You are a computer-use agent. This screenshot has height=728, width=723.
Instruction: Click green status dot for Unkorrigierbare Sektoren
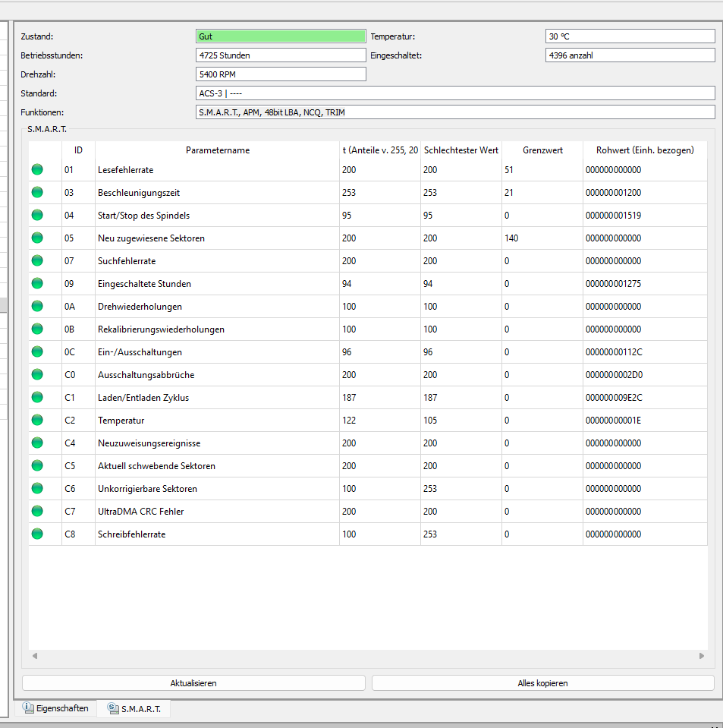(37, 488)
